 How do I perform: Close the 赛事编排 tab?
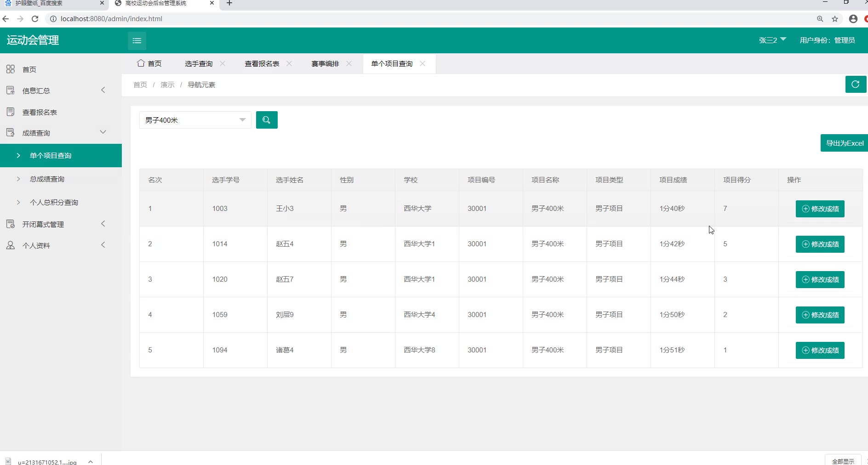pyautogui.click(x=349, y=63)
